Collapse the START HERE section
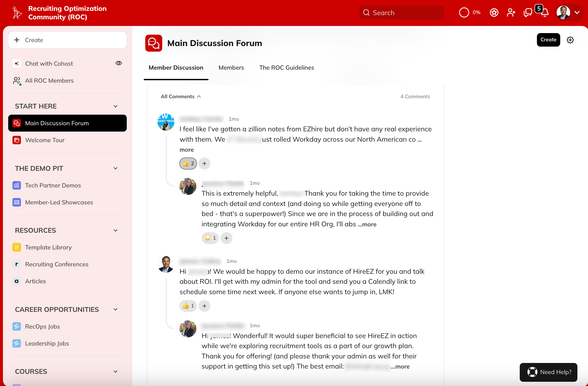 [x=115, y=106]
